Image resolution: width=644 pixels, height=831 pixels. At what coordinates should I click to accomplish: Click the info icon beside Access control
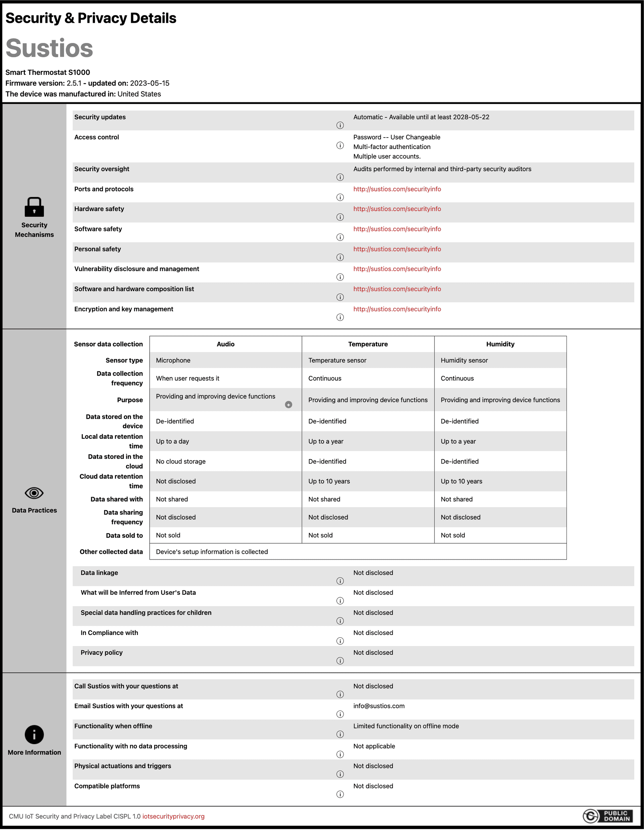click(x=340, y=145)
